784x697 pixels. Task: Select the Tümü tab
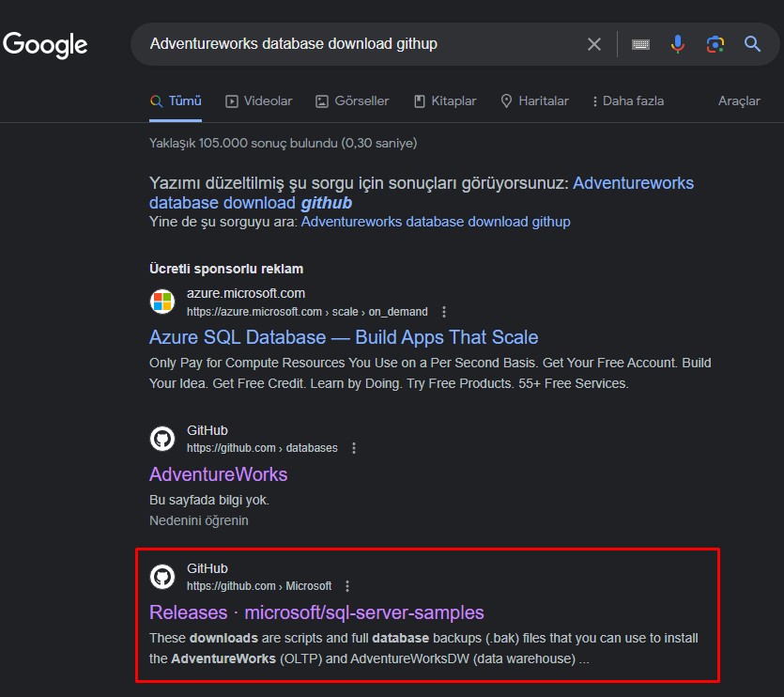tap(176, 101)
